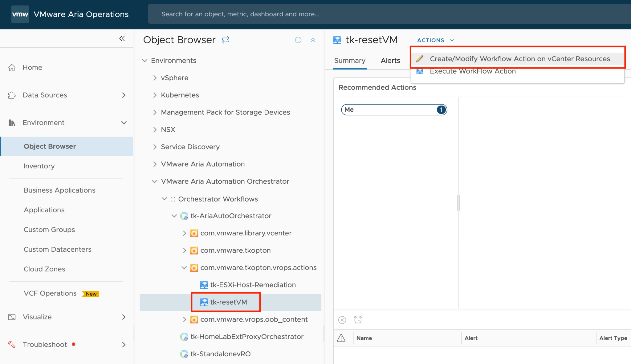
Task: Click the com.vmware.library.vcenter package icon
Action: [194, 233]
